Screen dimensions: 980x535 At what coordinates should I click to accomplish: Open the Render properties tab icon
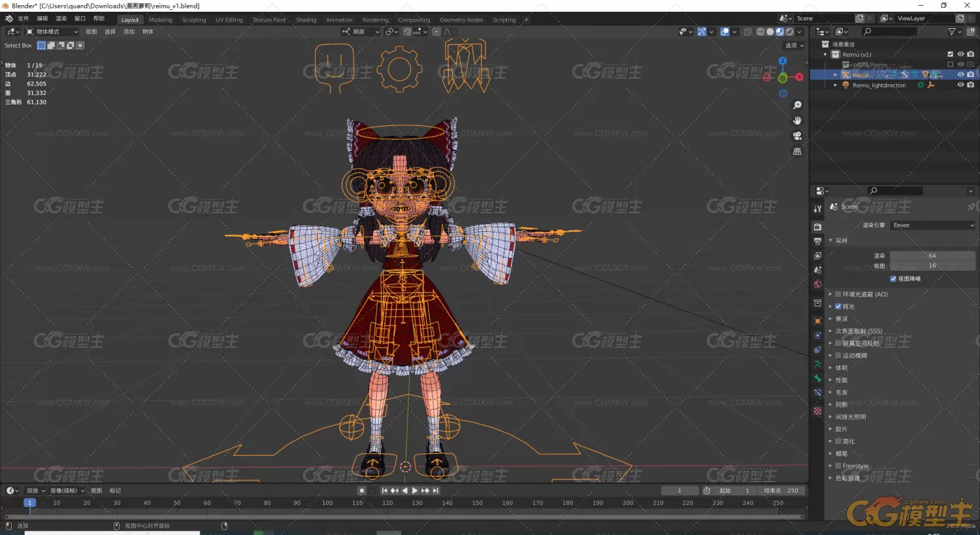tap(817, 227)
